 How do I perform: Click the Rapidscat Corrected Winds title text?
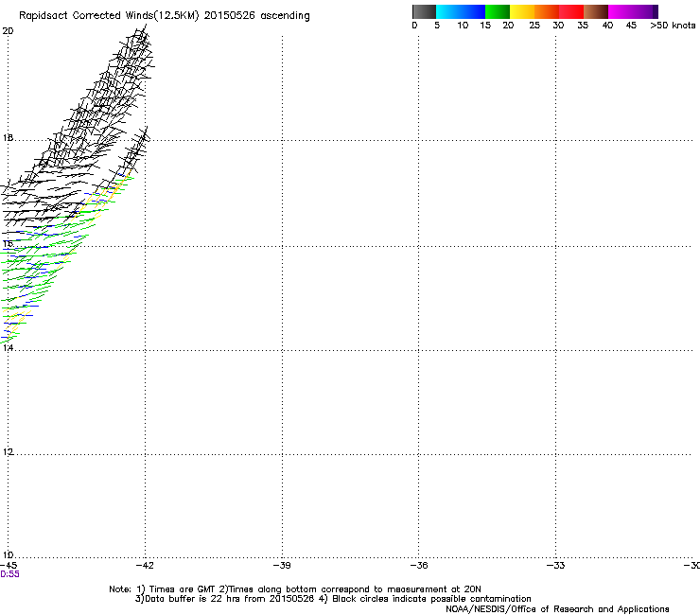165,16
